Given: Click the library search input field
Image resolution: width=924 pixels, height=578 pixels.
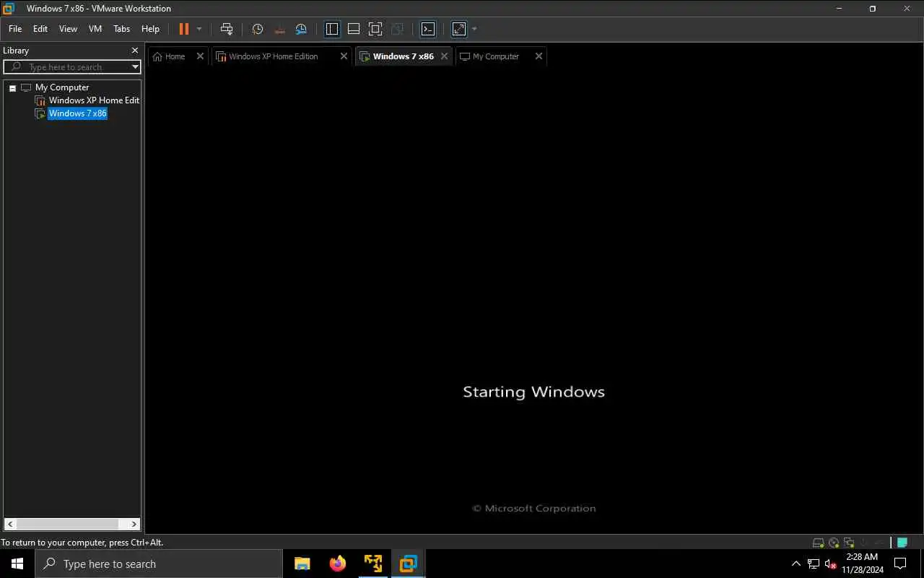Looking at the screenshot, I should 72,67.
